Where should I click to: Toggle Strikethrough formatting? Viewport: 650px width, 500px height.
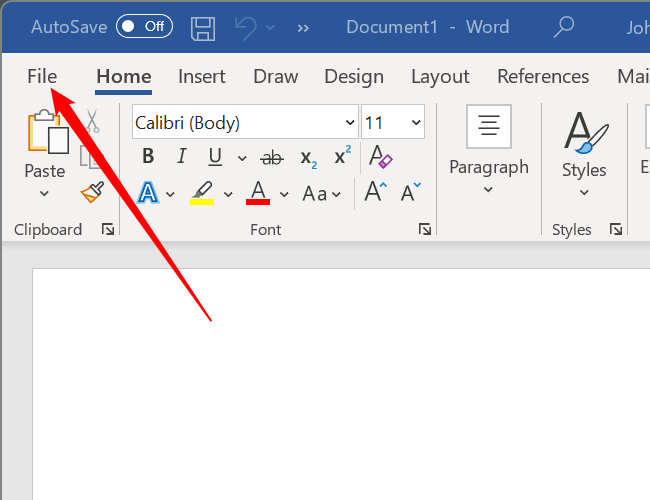[272, 158]
